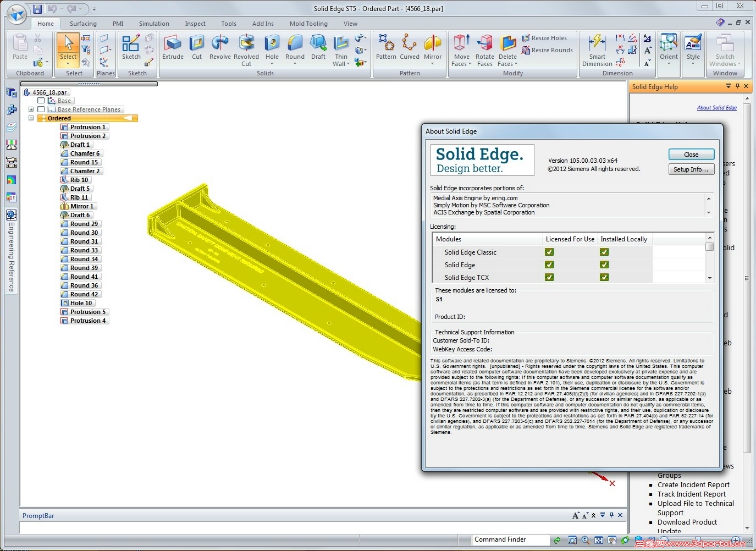
Task: Choose the Revolve tool
Action: 220,47
